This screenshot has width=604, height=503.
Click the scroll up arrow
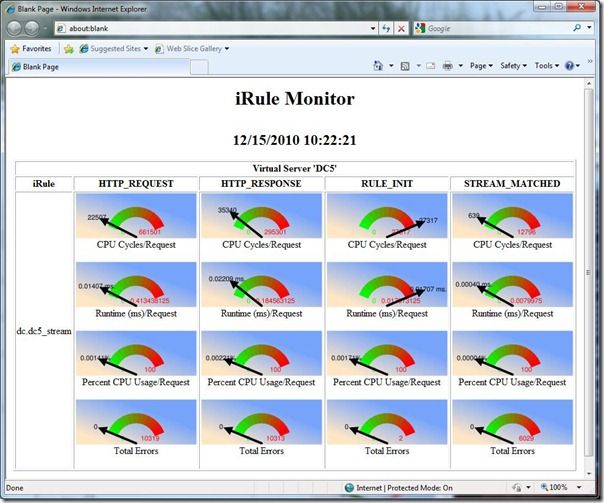click(x=588, y=83)
